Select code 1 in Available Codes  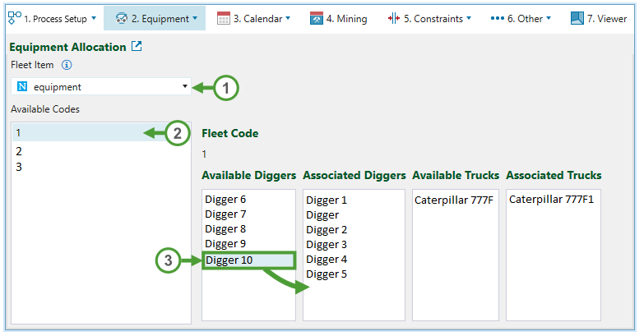[18, 132]
